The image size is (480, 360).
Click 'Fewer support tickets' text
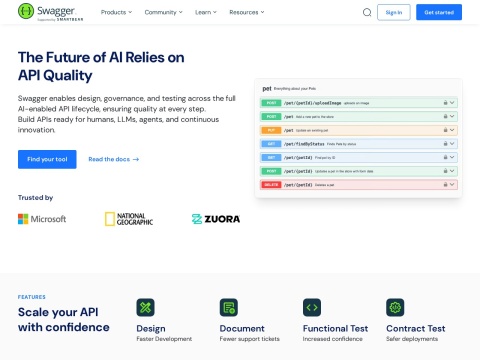tap(249, 339)
